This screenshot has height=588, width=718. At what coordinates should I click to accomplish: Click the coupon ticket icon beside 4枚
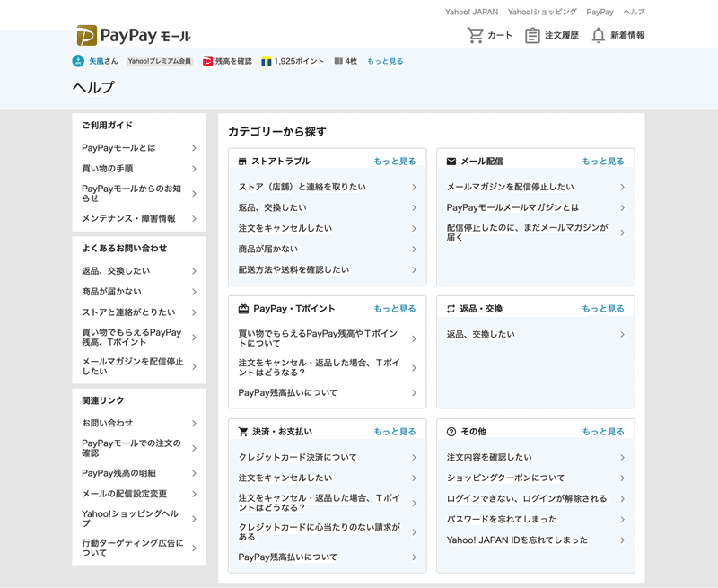coord(338,61)
